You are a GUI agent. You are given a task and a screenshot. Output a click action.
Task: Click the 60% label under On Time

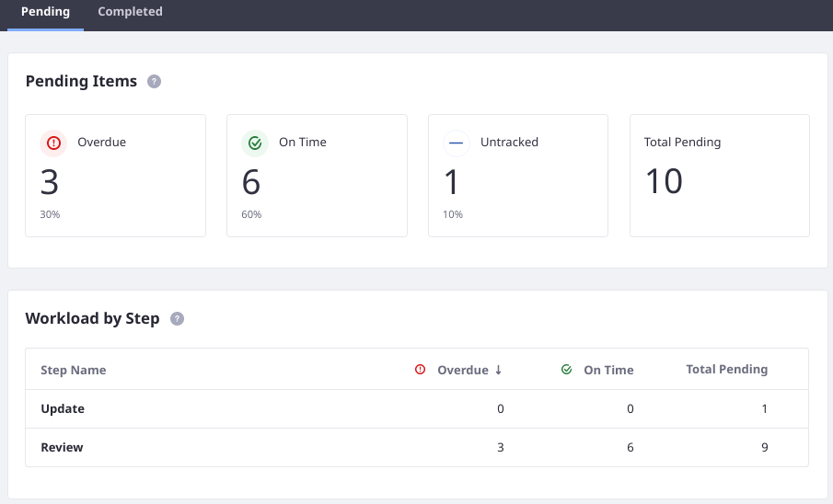251,214
